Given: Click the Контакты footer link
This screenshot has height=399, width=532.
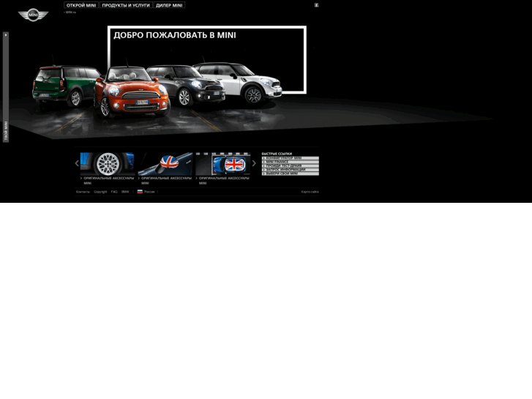Looking at the screenshot, I should coord(83,192).
